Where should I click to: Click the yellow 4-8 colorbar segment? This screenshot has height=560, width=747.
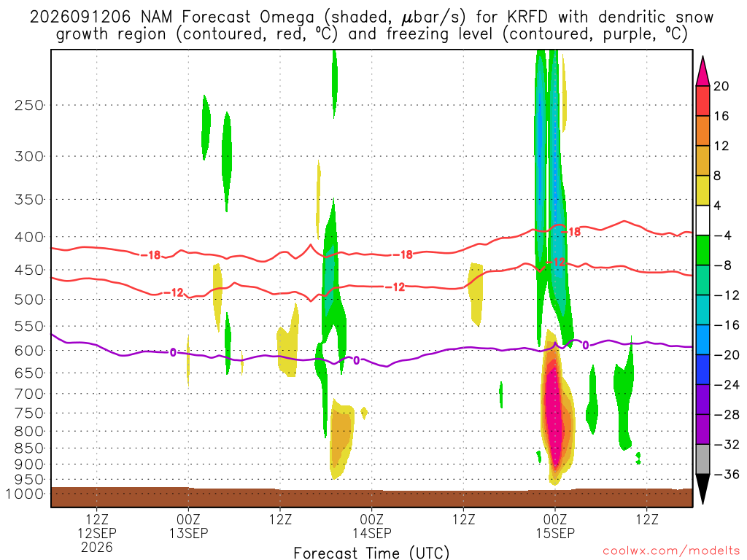703,190
